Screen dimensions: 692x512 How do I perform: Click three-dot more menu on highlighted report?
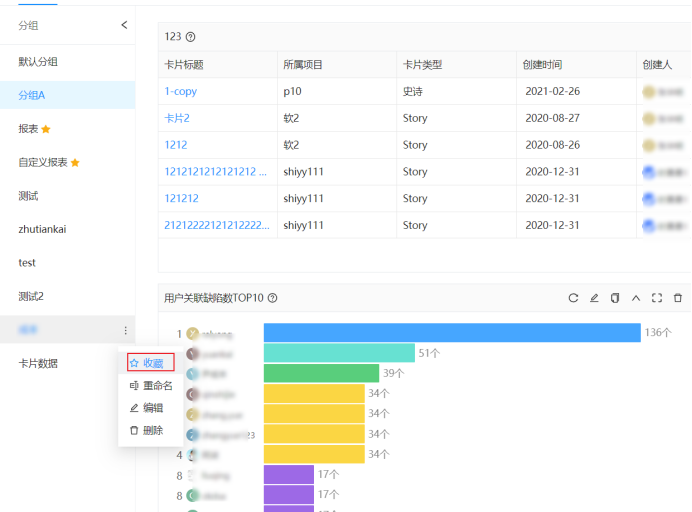click(125, 330)
